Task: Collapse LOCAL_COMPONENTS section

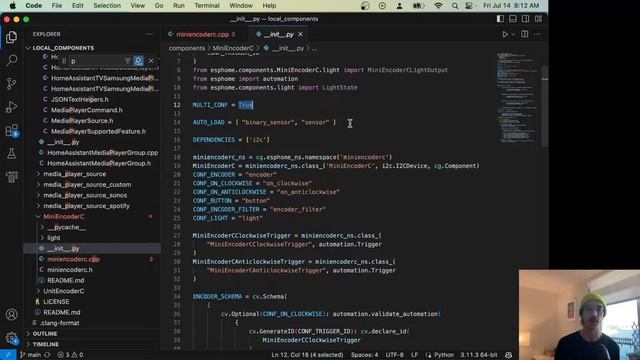Action: tap(63, 48)
